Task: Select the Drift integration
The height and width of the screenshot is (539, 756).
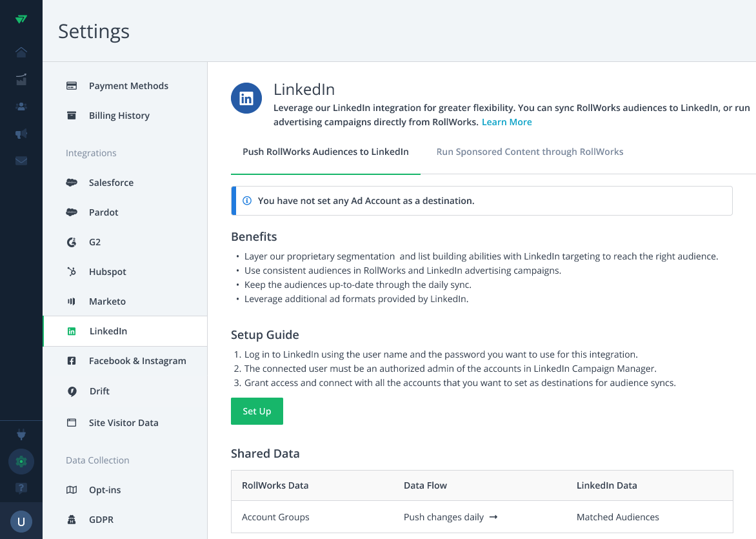Action: pyautogui.click(x=125, y=391)
